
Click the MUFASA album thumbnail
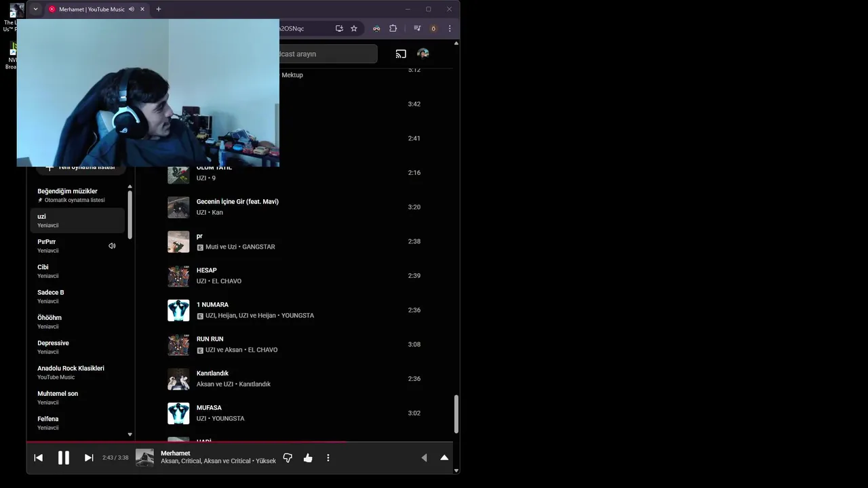point(178,413)
